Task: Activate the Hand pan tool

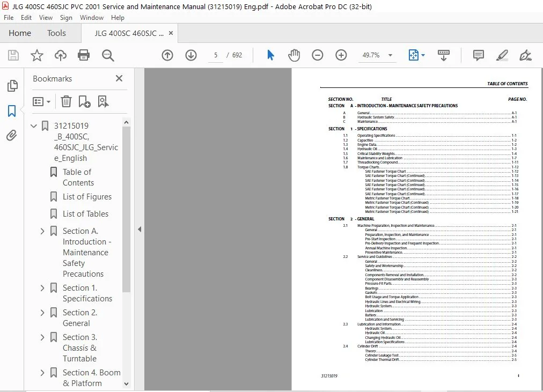Action: click(294, 55)
